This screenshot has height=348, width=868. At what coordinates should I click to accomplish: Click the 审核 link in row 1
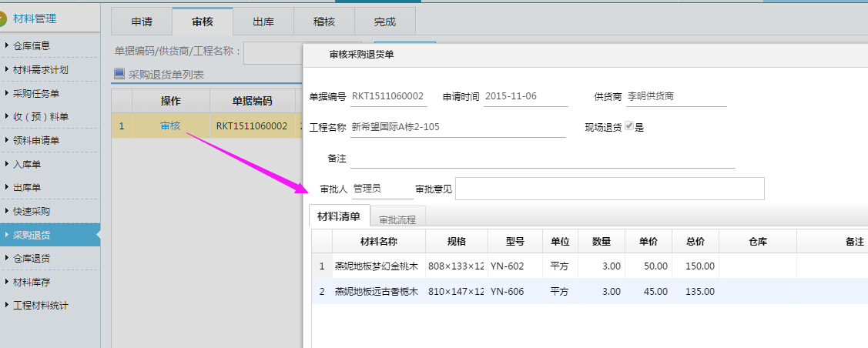(170, 126)
